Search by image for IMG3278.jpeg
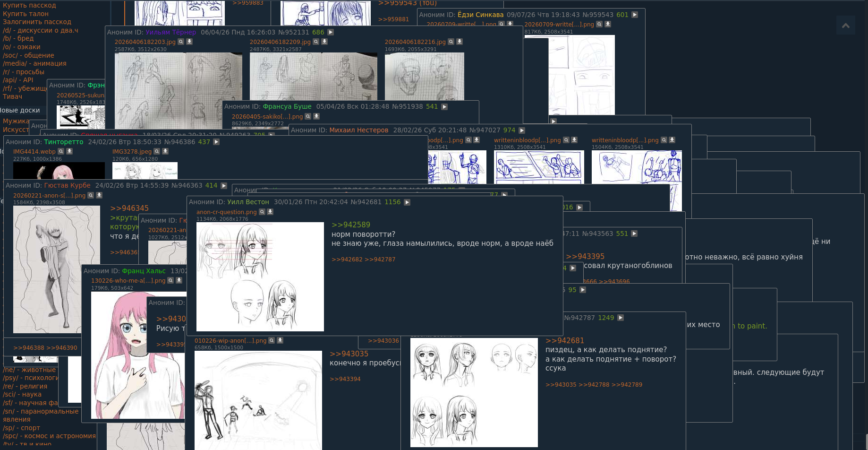This screenshot has height=450, width=868. coord(157,151)
